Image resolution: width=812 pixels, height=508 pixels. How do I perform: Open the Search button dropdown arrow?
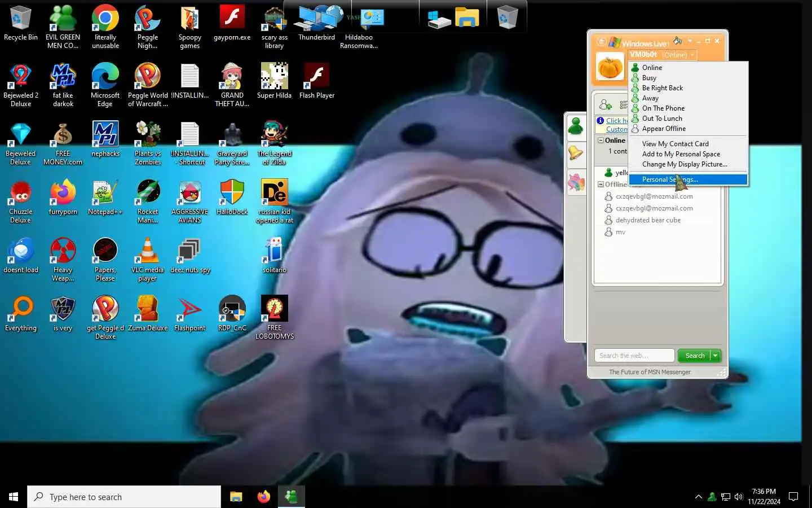[716, 356]
